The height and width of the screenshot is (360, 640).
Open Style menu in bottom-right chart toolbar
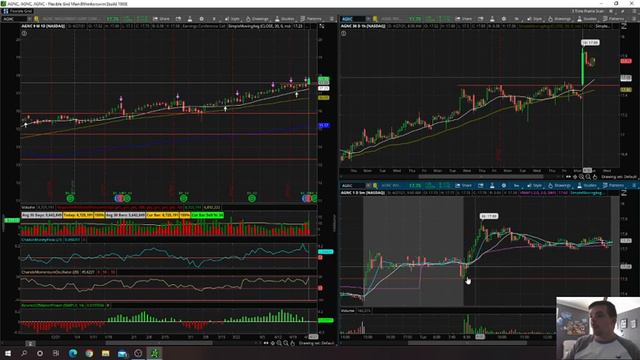535,185
